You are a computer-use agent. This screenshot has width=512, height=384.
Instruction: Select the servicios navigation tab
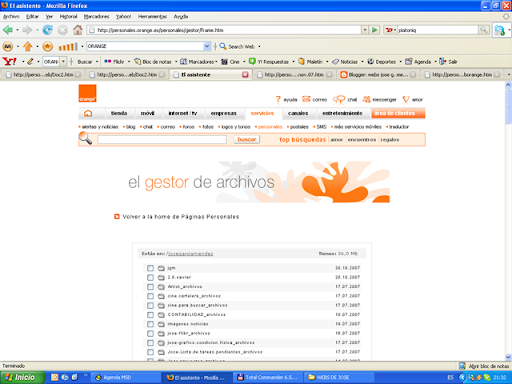click(x=262, y=113)
